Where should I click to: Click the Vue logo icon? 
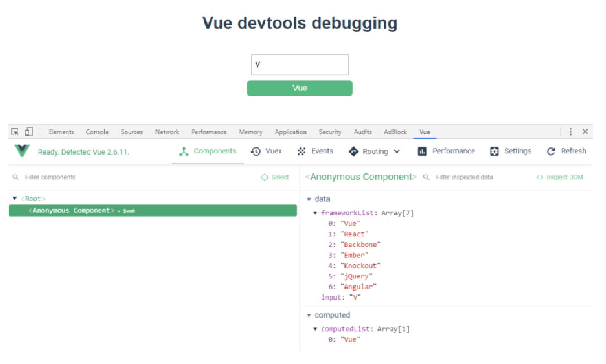coord(22,151)
